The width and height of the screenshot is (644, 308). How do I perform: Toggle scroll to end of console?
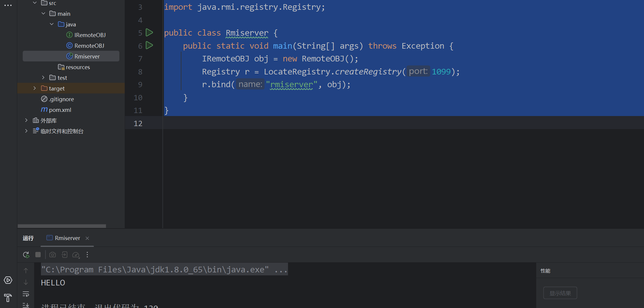[x=26, y=305]
